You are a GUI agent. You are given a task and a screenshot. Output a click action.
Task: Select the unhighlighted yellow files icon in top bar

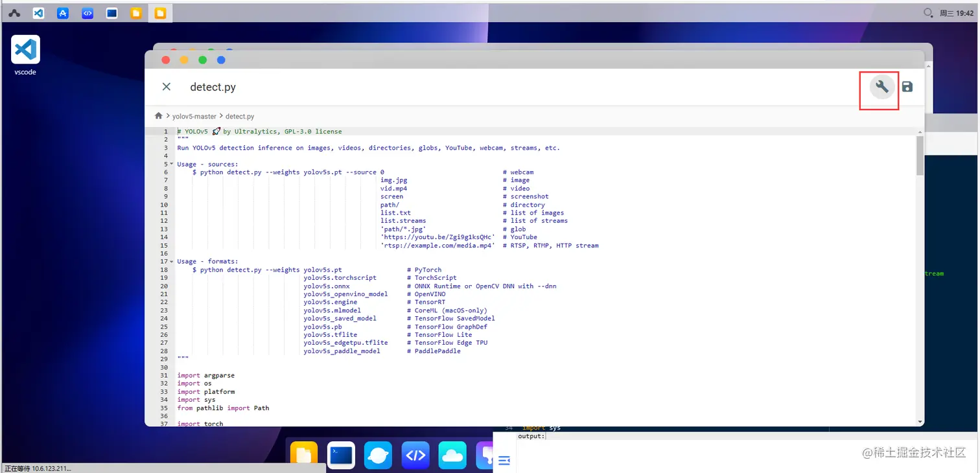point(136,13)
